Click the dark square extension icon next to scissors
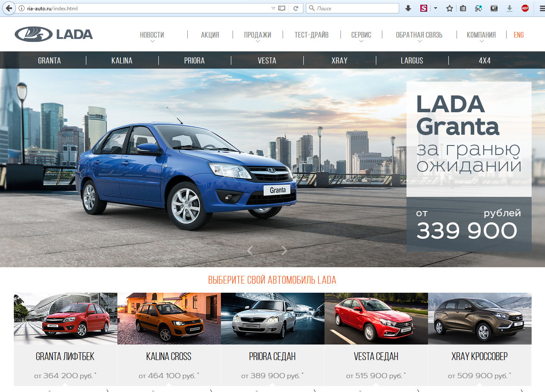The width and height of the screenshot is (545, 392). pyautogui.click(x=494, y=8)
